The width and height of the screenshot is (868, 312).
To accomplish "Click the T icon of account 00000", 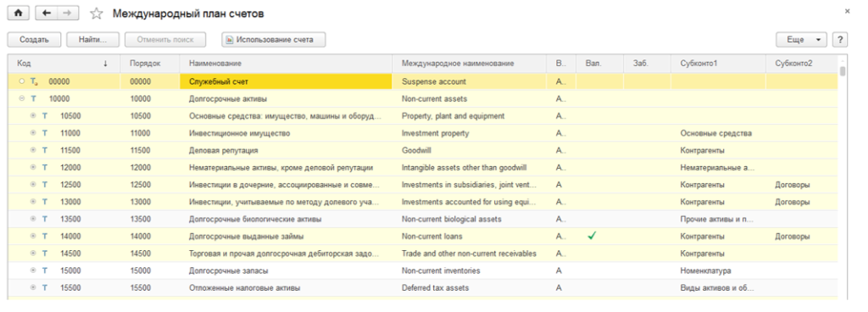I will coord(34,81).
